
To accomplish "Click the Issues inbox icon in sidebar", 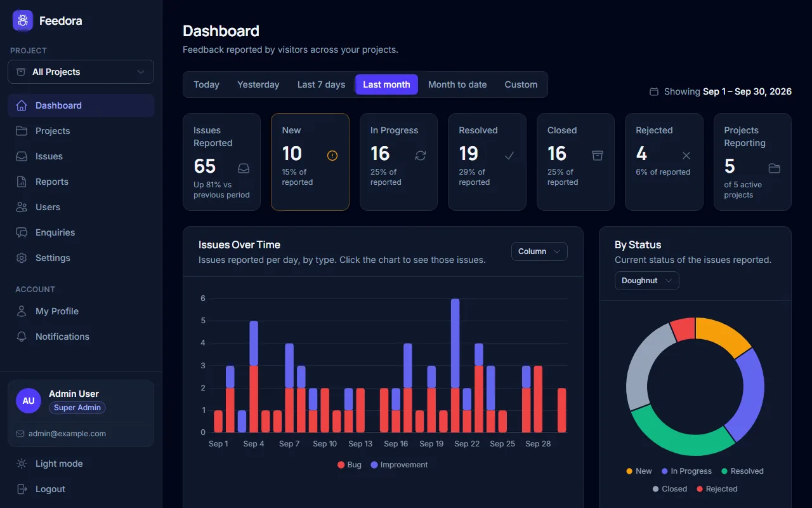I will click(22, 156).
